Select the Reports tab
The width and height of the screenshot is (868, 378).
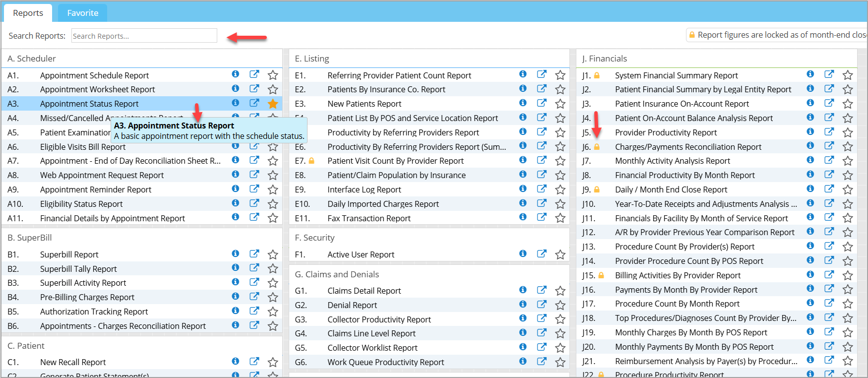[x=28, y=13]
